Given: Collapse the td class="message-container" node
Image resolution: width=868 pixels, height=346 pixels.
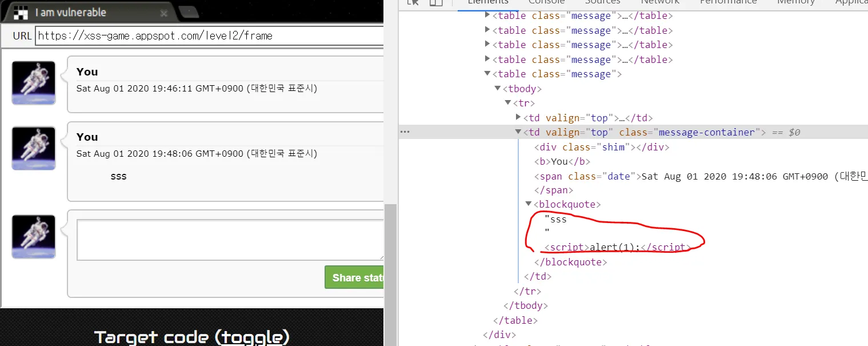Looking at the screenshot, I should pyautogui.click(x=518, y=132).
